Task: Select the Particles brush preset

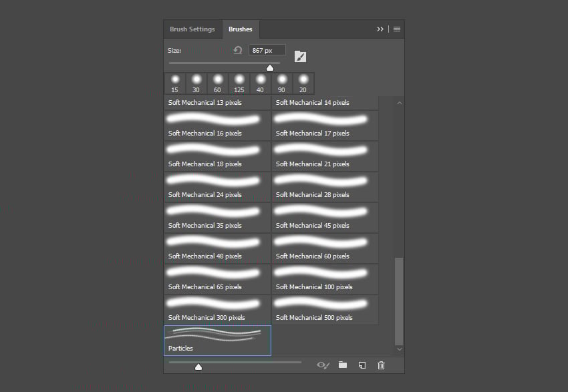Action: click(217, 340)
